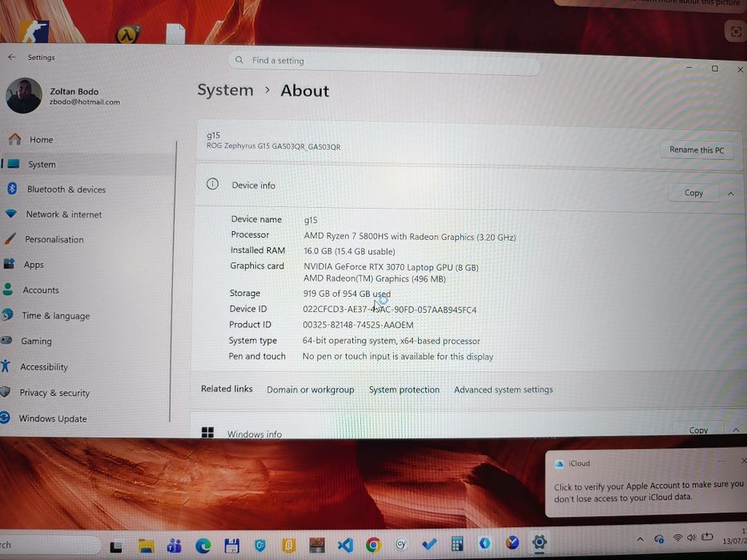Click the Windows logo beside Windows info
747x560 pixels.
click(x=207, y=432)
